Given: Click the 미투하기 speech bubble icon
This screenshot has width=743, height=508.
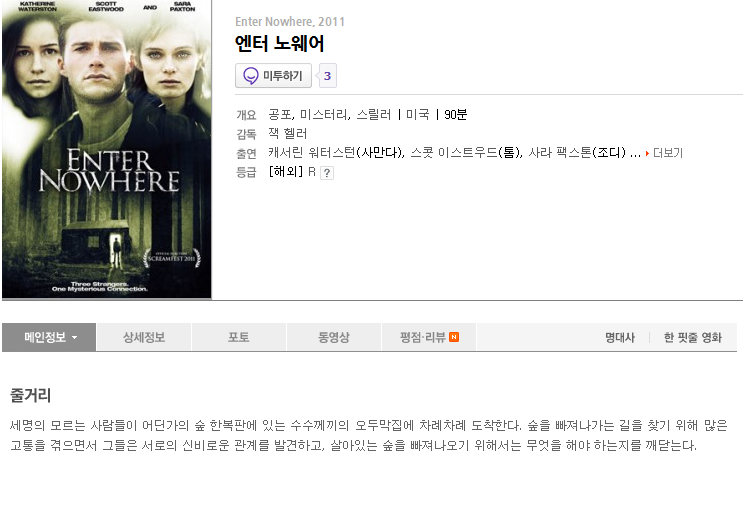Looking at the screenshot, I should [x=251, y=76].
